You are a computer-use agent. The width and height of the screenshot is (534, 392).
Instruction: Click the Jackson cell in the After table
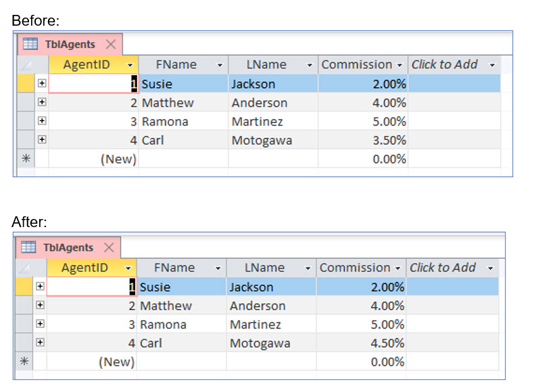click(271, 287)
